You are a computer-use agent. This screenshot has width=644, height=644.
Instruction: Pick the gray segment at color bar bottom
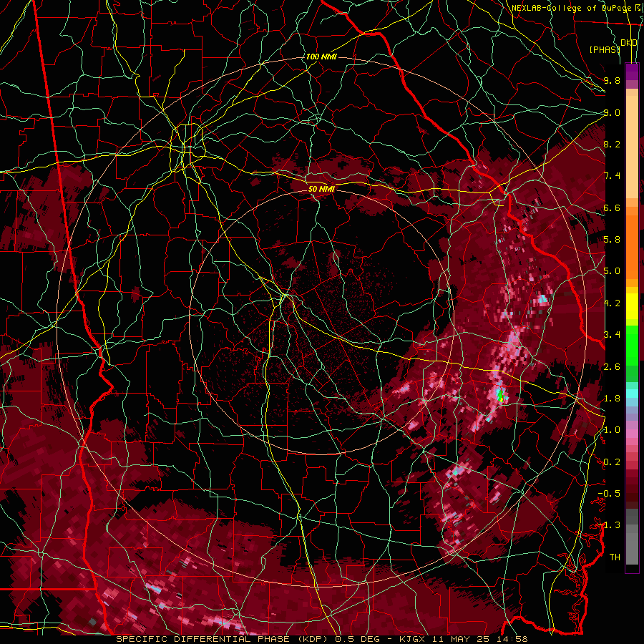(x=632, y=546)
